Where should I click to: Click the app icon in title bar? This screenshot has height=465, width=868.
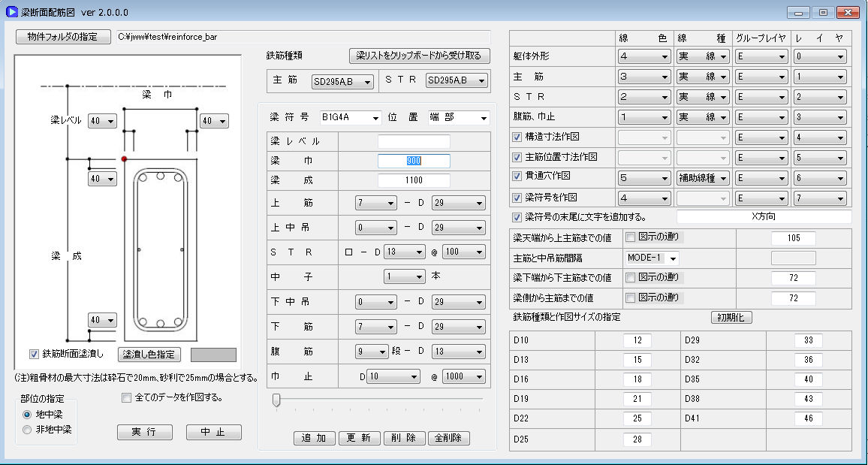[x=11, y=12]
